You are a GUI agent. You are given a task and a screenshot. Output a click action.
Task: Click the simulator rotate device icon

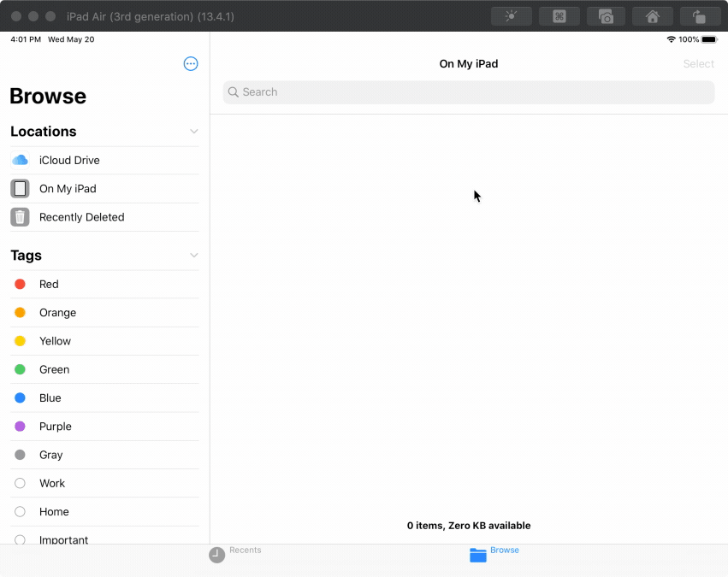point(700,16)
